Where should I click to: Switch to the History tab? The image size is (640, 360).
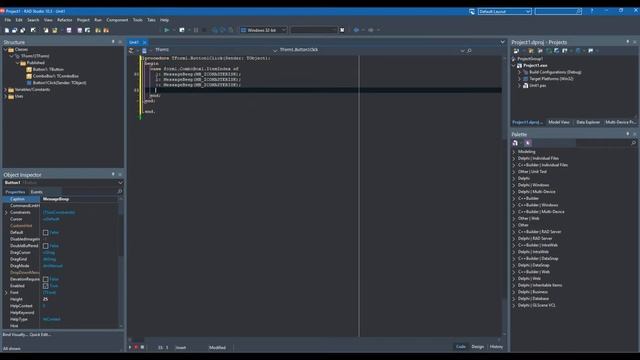(x=496, y=347)
